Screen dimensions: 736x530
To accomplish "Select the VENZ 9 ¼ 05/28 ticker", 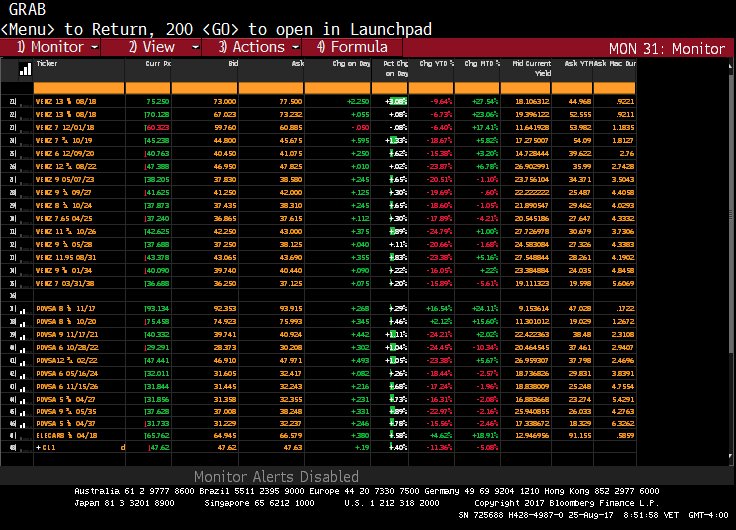I will pos(64,245).
